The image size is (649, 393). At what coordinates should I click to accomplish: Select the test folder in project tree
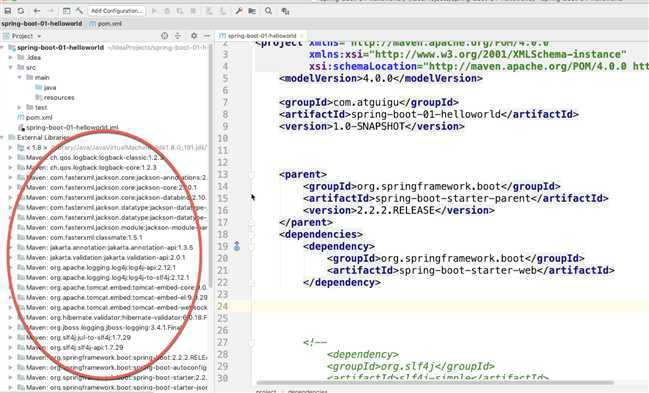point(37,107)
